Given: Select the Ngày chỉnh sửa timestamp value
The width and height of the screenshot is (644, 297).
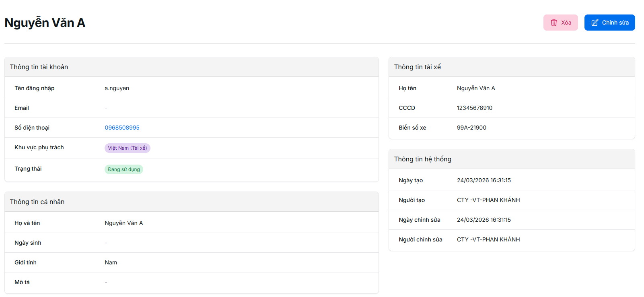Looking at the screenshot, I should click(x=484, y=220).
